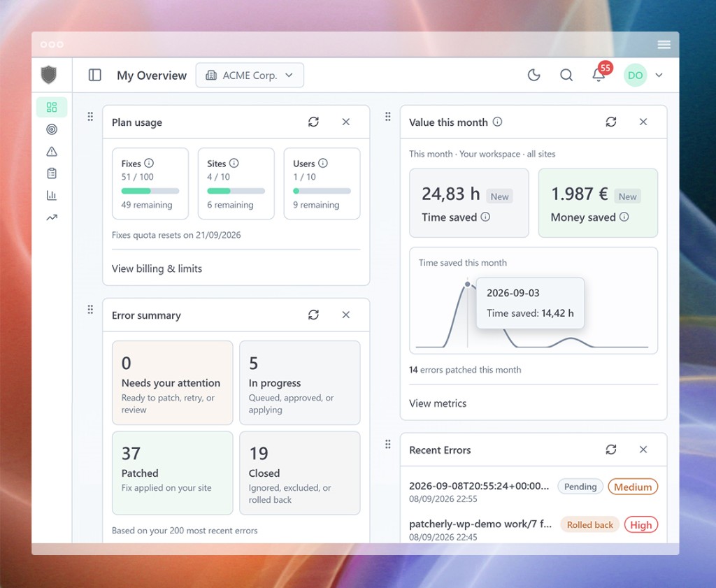Open the In progress errors card
This screenshot has height=588, width=716.
[299, 382]
